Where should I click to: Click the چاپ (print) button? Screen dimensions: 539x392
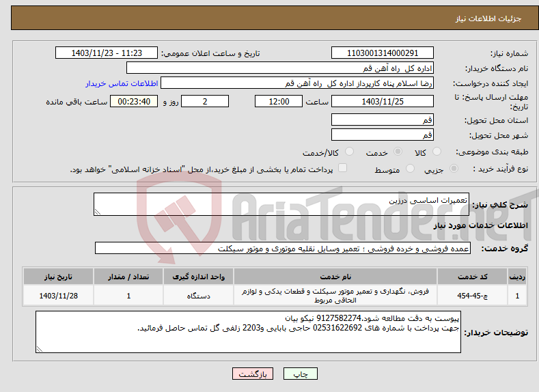(x=300, y=374)
